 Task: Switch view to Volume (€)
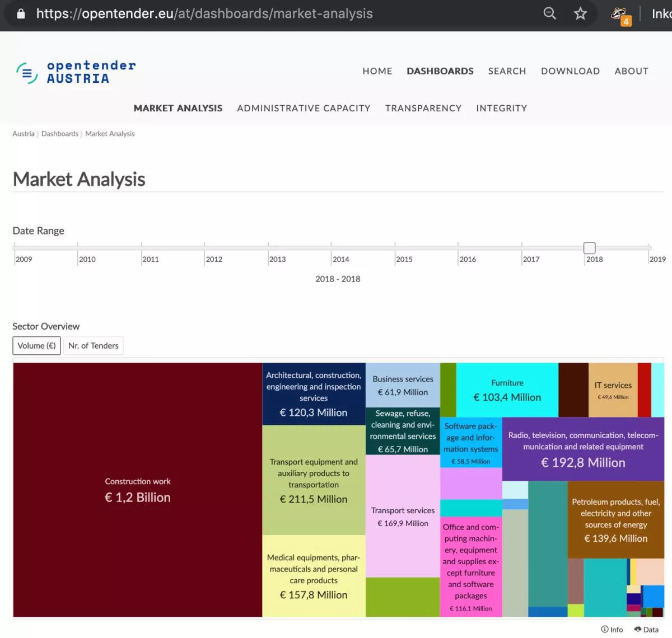click(x=36, y=345)
